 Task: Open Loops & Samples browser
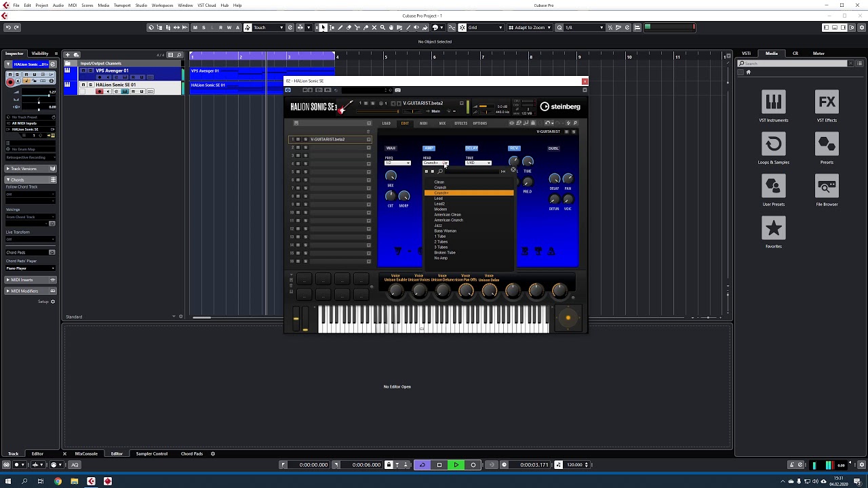773,148
